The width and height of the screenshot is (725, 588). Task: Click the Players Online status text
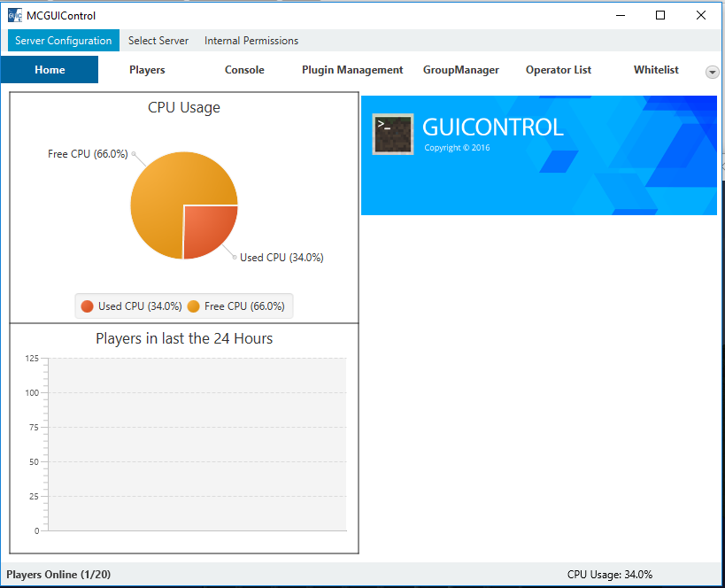[58, 575]
